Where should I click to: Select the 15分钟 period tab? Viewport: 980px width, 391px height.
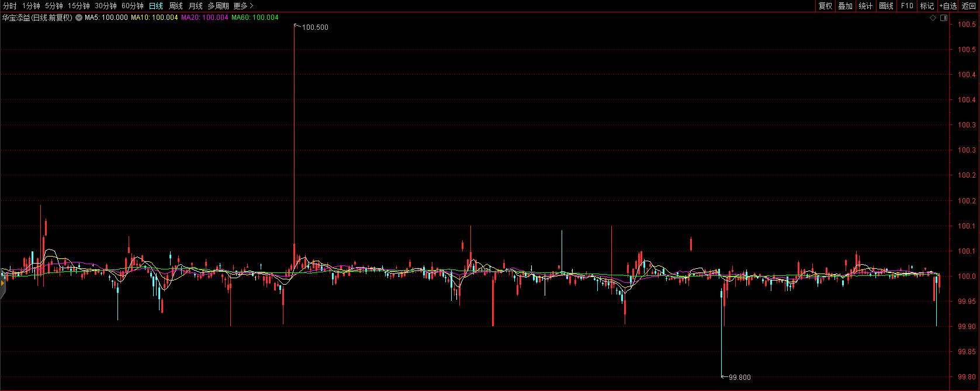79,6
